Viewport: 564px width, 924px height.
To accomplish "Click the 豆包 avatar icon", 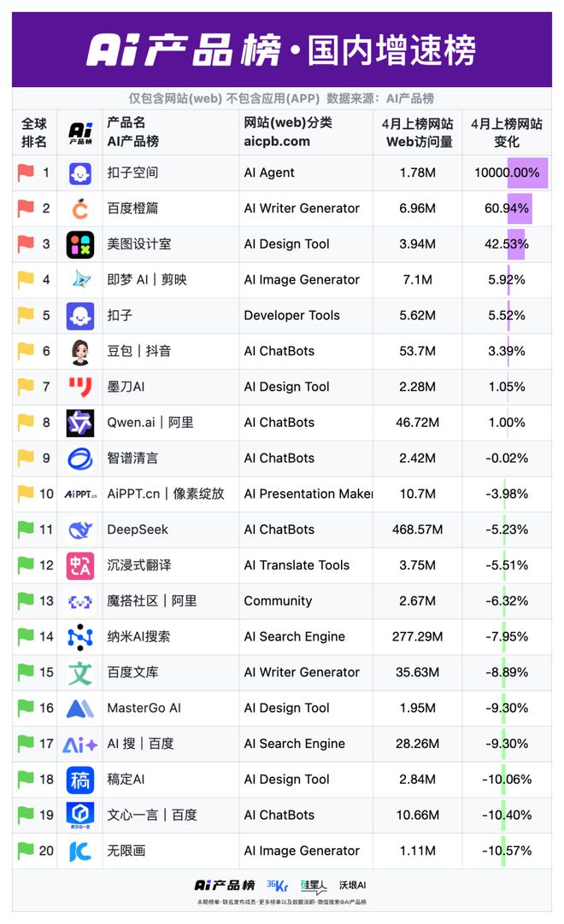I will click(x=79, y=351).
